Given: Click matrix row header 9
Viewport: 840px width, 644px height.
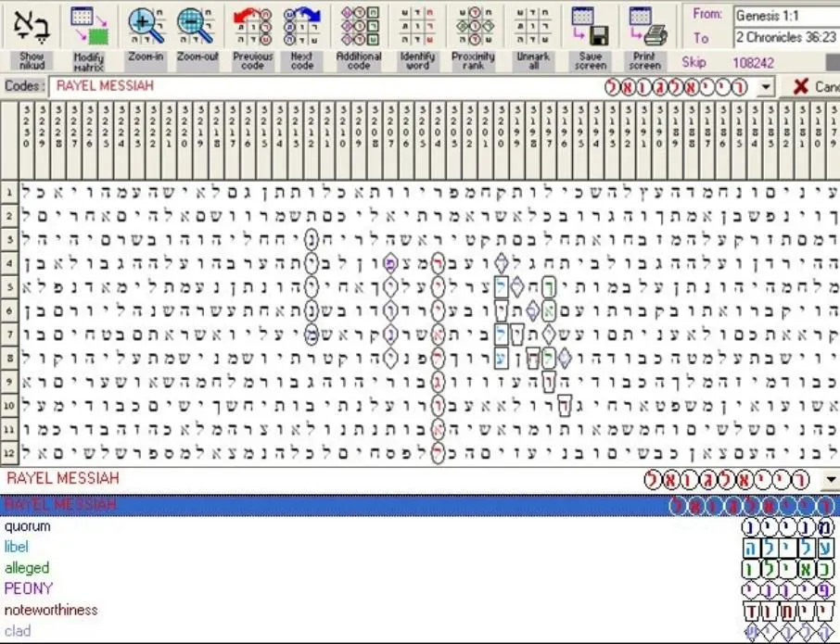Looking at the screenshot, I should (8, 382).
